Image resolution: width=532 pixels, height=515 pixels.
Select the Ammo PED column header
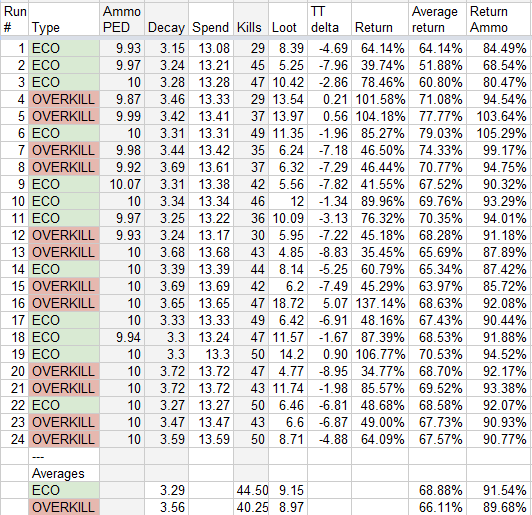tap(122, 19)
